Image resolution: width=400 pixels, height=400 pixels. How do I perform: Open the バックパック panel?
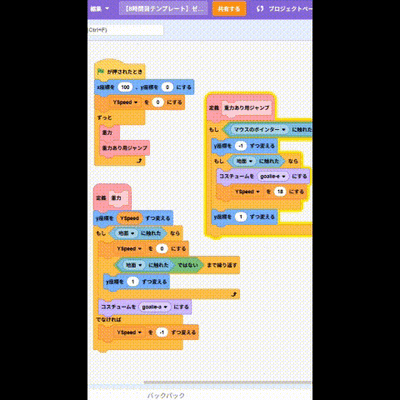tap(166, 396)
